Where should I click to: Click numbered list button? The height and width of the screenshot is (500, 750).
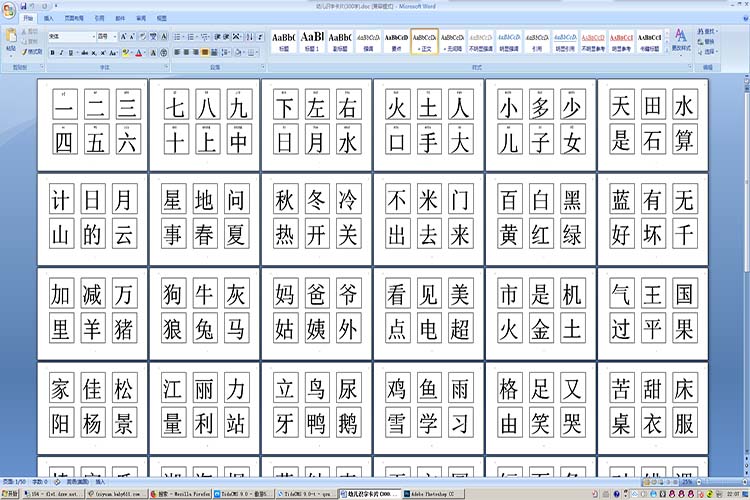pos(191,36)
